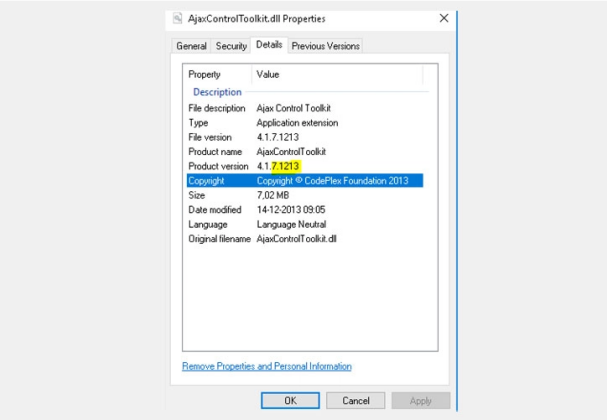Go to the Previous Versions tab
Image resolution: width=607 pixels, height=420 pixels.
click(x=325, y=46)
